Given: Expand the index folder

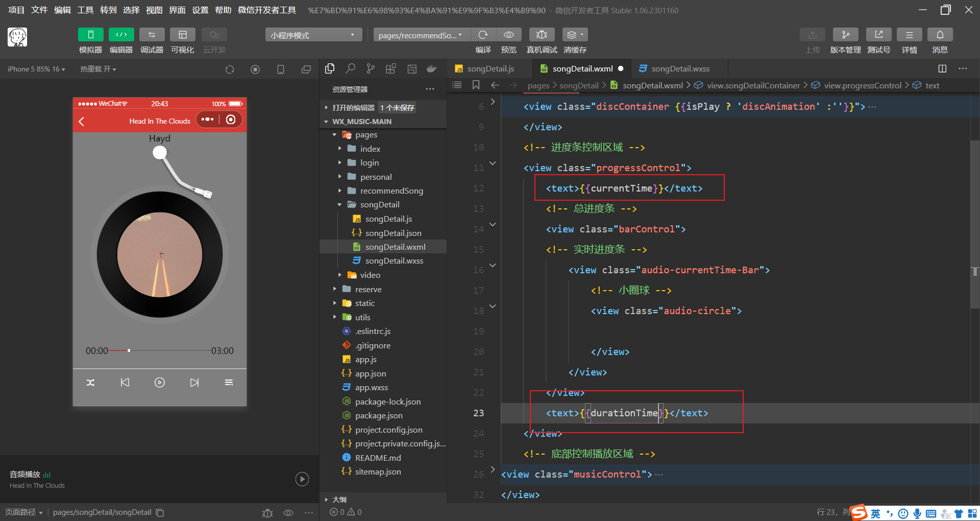Looking at the screenshot, I should pyautogui.click(x=370, y=149).
